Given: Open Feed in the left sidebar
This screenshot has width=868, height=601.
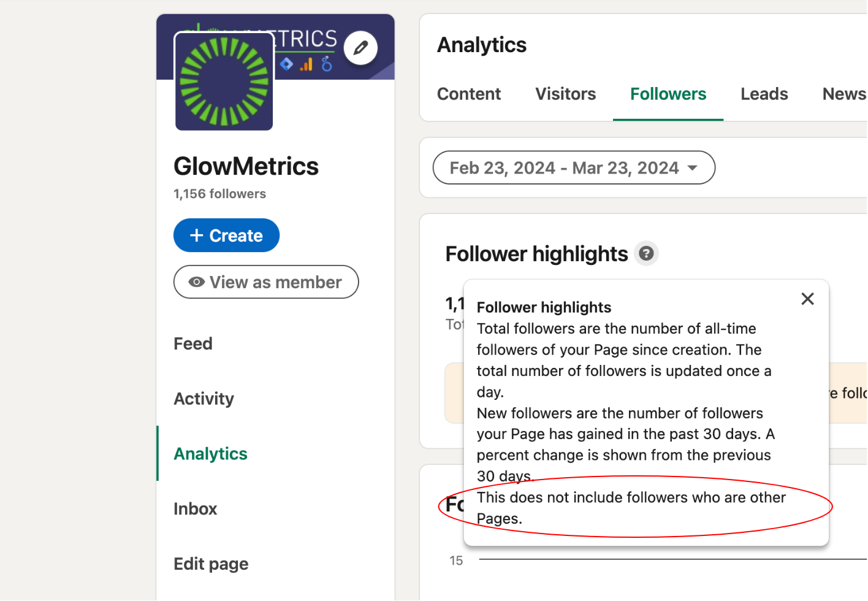Looking at the screenshot, I should pos(193,343).
